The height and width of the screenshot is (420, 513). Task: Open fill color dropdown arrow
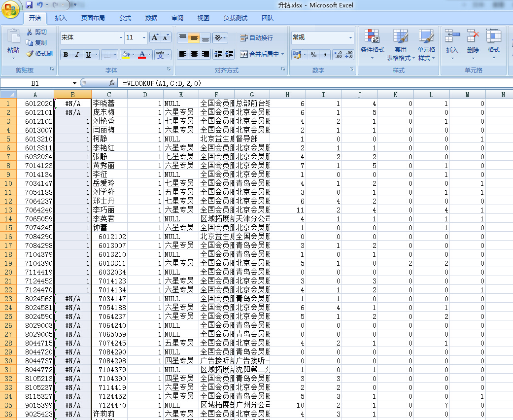pos(133,55)
